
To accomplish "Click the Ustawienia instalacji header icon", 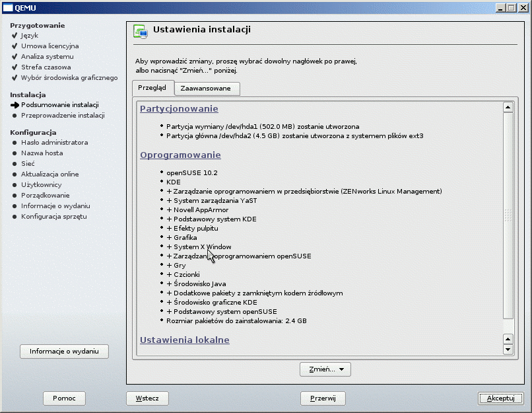I will pyautogui.click(x=140, y=32).
